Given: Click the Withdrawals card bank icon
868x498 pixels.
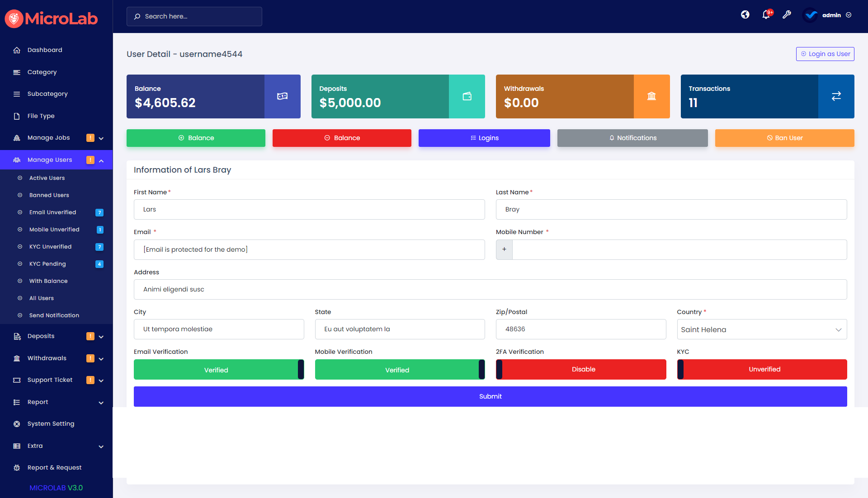Looking at the screenshot, I should click(x=651, y=96).
